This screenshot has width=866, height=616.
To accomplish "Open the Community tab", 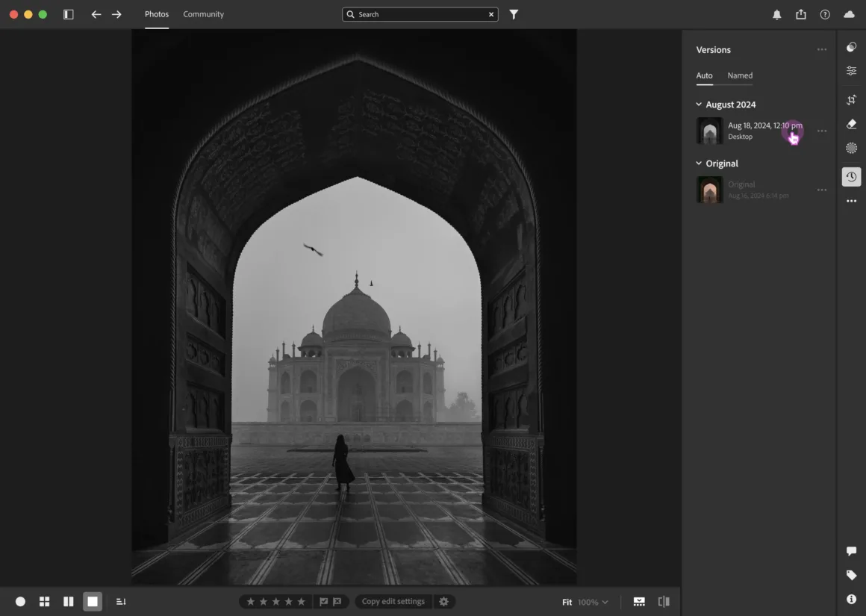I will tap(203, 14).
